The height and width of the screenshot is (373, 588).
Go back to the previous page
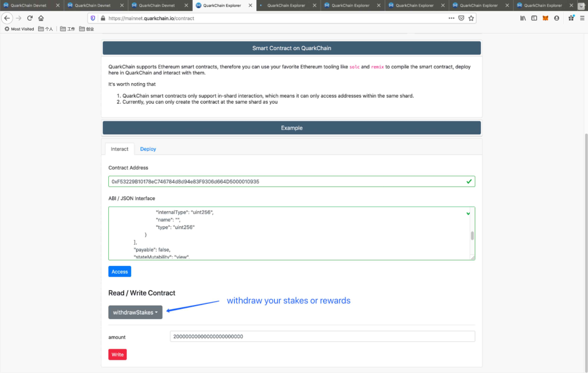(x=7, y=18)
